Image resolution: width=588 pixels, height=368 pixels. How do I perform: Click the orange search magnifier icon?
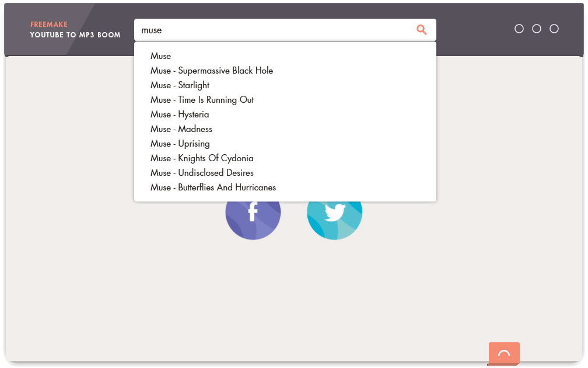[422, 30]
